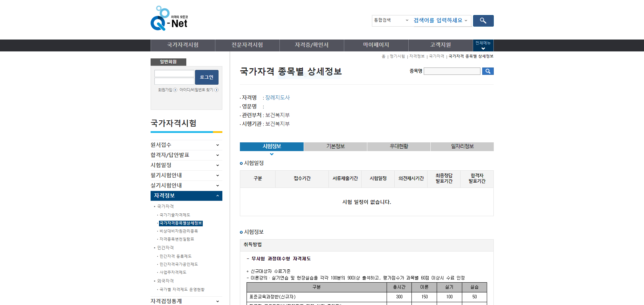
Task: Click the 시험 일정이 없습니다 message
Action: tap(367, 202)
